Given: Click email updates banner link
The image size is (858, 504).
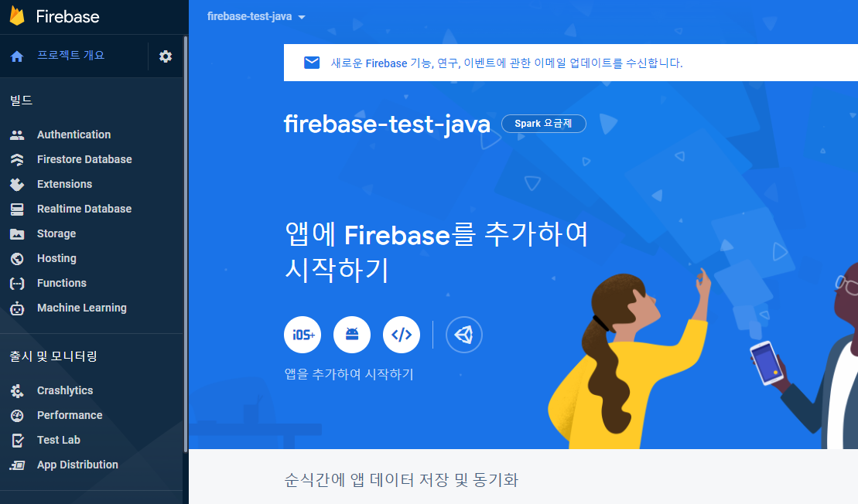Looking at the screenshot, I should click(x=507, y=63).
